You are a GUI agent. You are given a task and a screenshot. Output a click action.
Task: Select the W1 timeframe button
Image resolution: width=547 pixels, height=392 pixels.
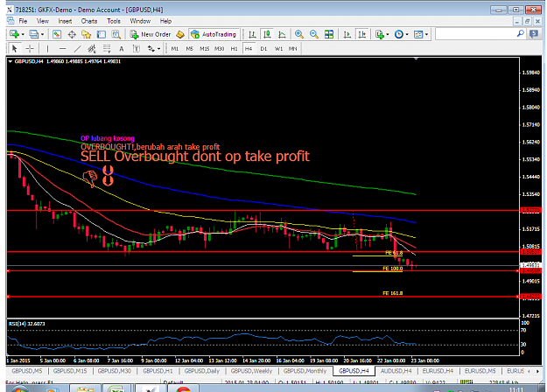[x=278, y=49]
